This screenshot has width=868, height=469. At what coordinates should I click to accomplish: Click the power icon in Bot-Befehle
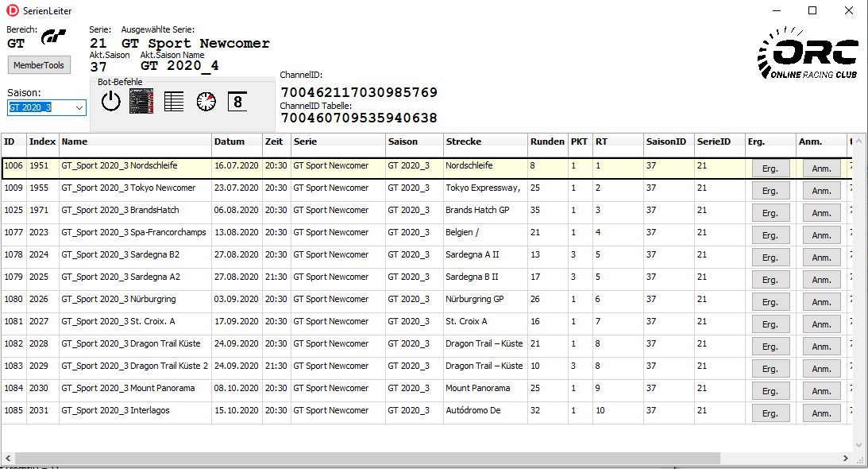point(111,101)
